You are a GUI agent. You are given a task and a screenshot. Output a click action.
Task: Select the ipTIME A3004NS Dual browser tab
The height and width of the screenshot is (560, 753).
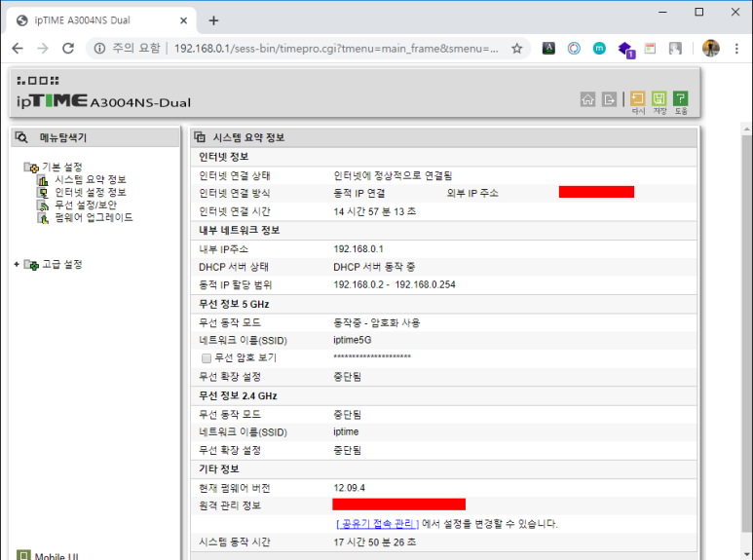click(x=101, y=20)
